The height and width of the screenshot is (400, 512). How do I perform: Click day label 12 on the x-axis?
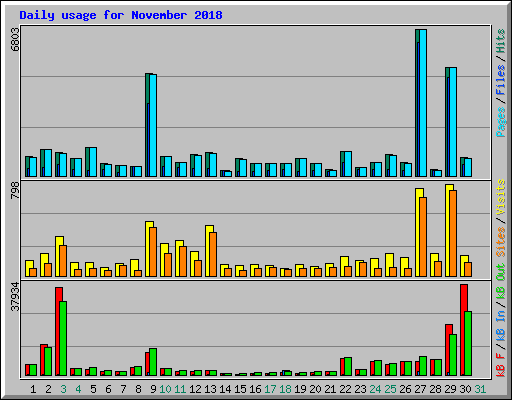click(x=195, y=389)
